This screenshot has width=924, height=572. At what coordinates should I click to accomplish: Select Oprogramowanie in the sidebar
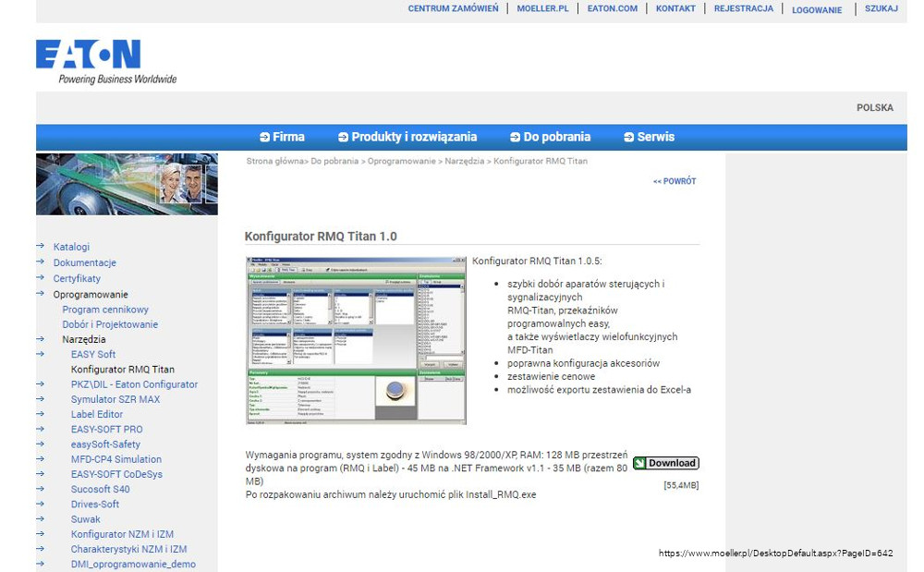pyautogui.click(x=91, y=295)
